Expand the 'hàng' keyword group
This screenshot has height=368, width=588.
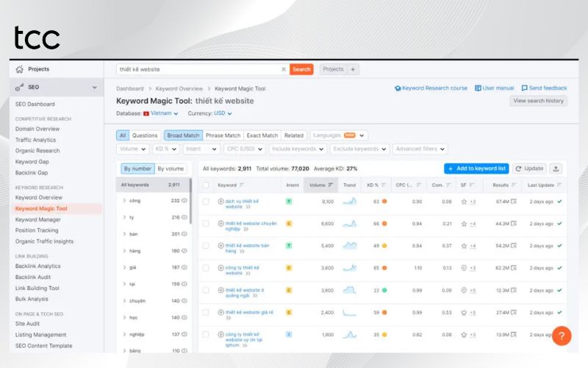(124, 250)
